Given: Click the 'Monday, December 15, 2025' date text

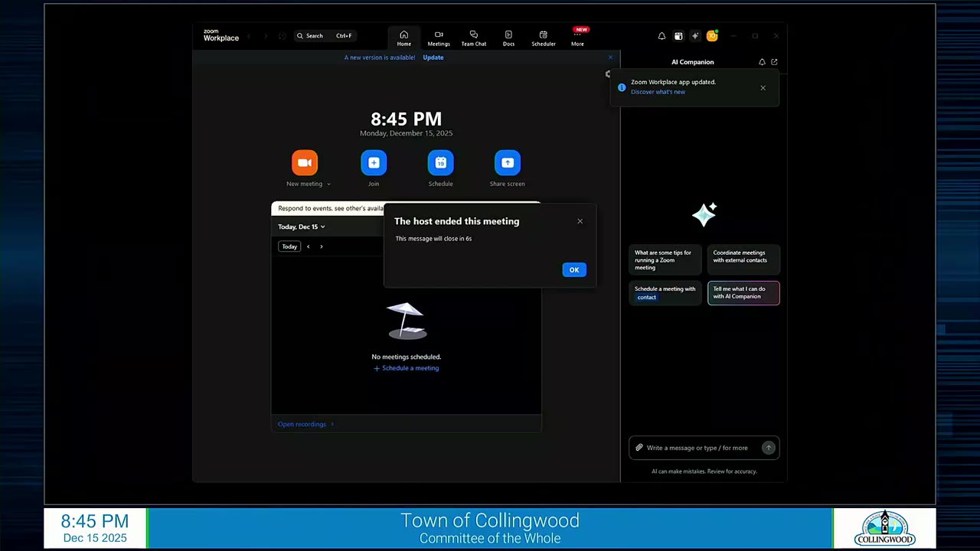Looking at the screenshot, I should click(407, 133).
